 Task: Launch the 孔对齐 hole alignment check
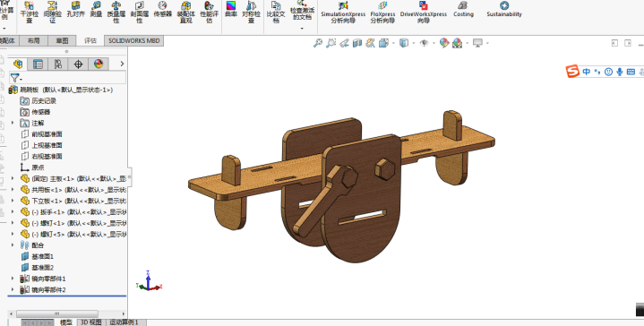[75, 10]
